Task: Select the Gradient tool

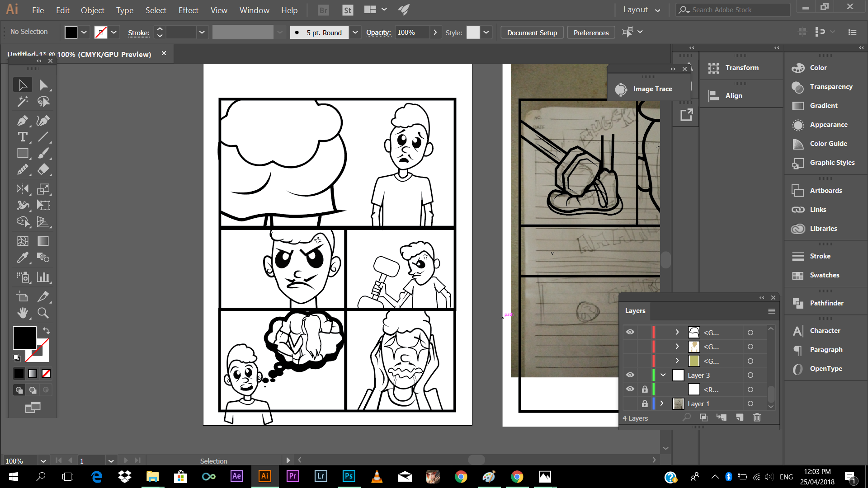Action: point(43,241)
